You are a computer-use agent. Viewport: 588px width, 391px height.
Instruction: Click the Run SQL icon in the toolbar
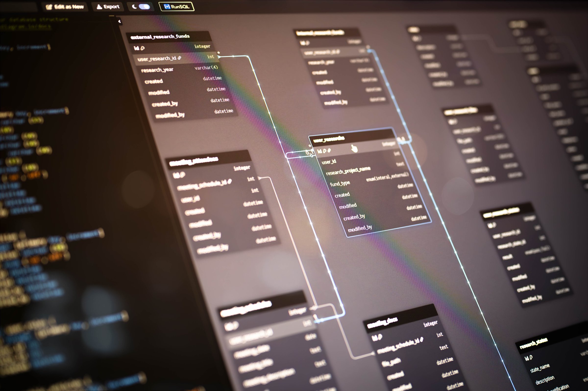click(167, 7)
